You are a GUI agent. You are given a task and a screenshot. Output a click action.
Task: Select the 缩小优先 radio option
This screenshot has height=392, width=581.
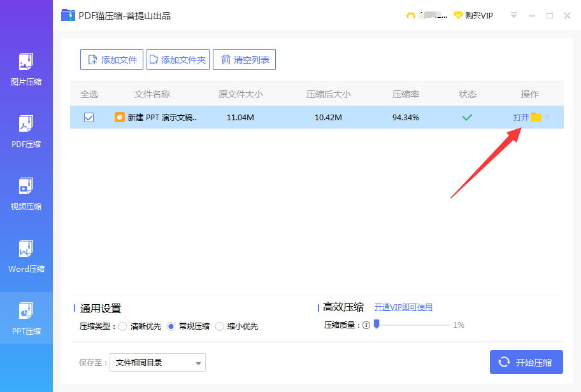pyautogui.click(x=219, y=326)
